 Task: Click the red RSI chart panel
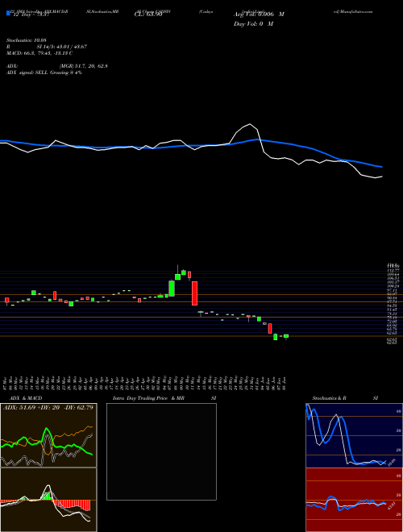click(x=354, y=500)
